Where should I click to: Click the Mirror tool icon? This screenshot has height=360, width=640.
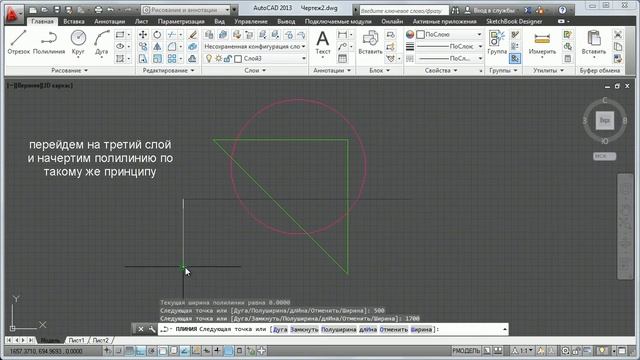(x=157, y=47)
